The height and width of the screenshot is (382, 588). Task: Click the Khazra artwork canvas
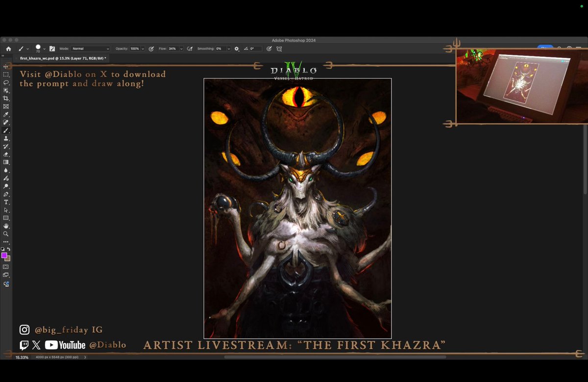click(x=297, y=208)
